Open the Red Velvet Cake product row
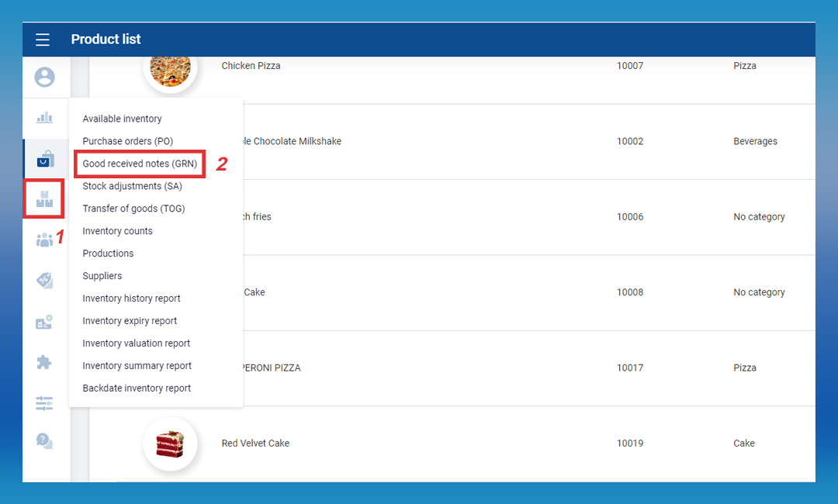Viewport: 838px width, 504px height. (466, 444)
